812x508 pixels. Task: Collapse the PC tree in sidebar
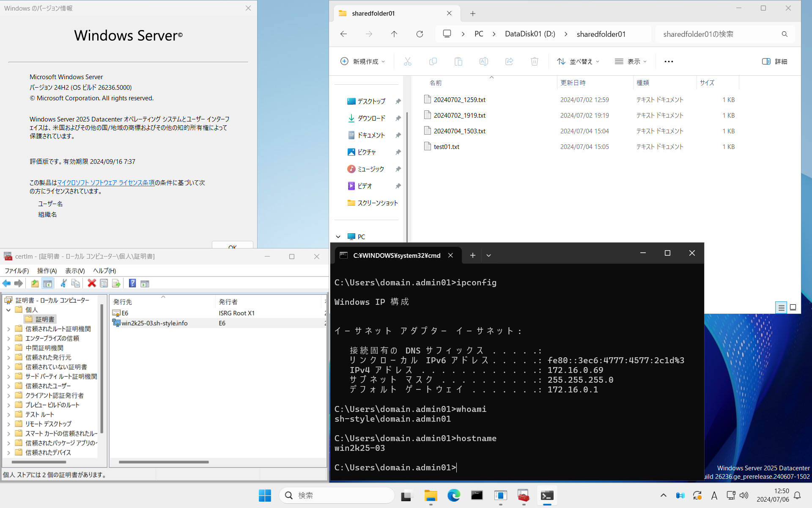coord(338,237)
